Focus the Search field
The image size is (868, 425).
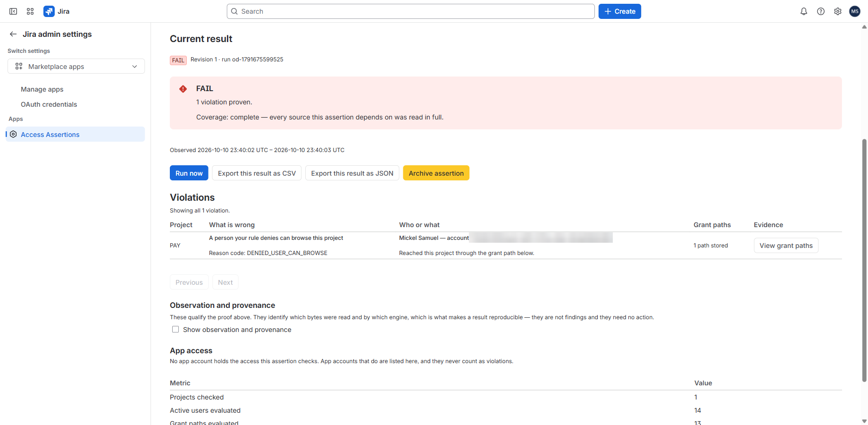[410, 11]
